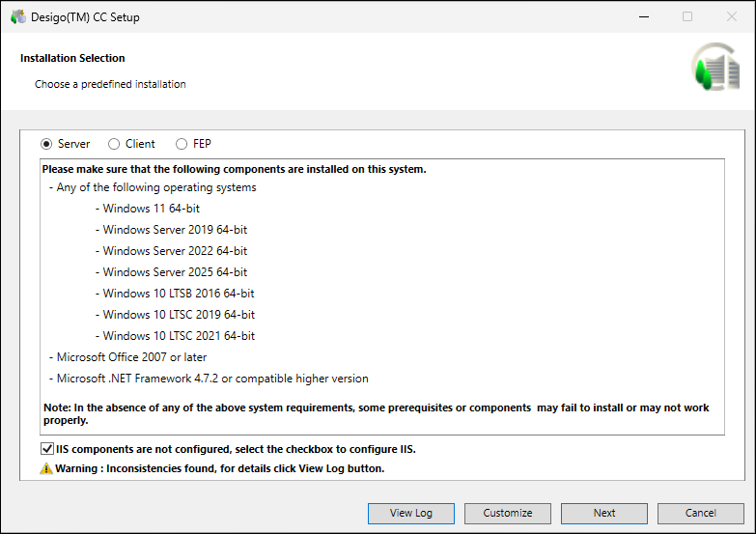Uncheck the configure IIS components checkbox
Image resolution: width=756 pixels, height=534 pixels.
coord(47,449)
